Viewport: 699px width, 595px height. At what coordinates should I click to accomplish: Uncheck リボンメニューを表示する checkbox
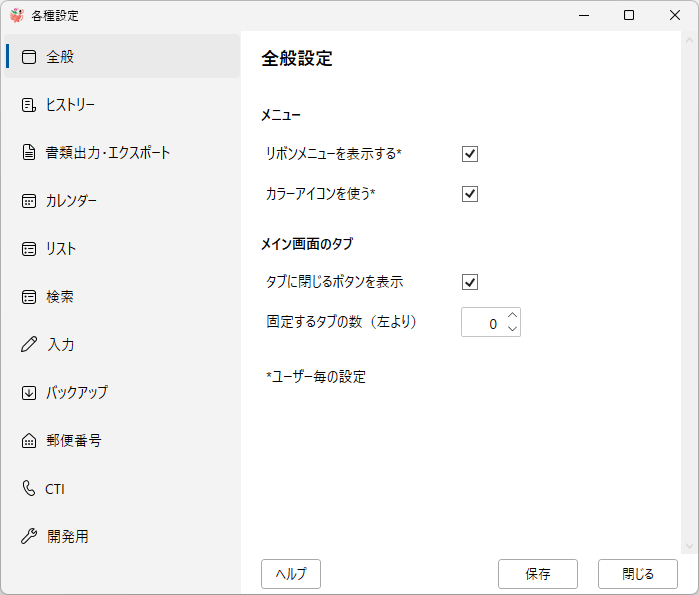(470, 154)
